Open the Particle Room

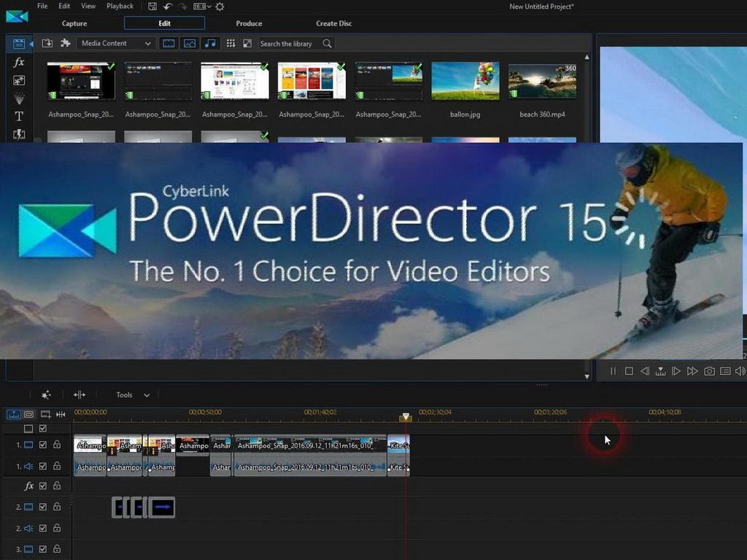(19, 98)
